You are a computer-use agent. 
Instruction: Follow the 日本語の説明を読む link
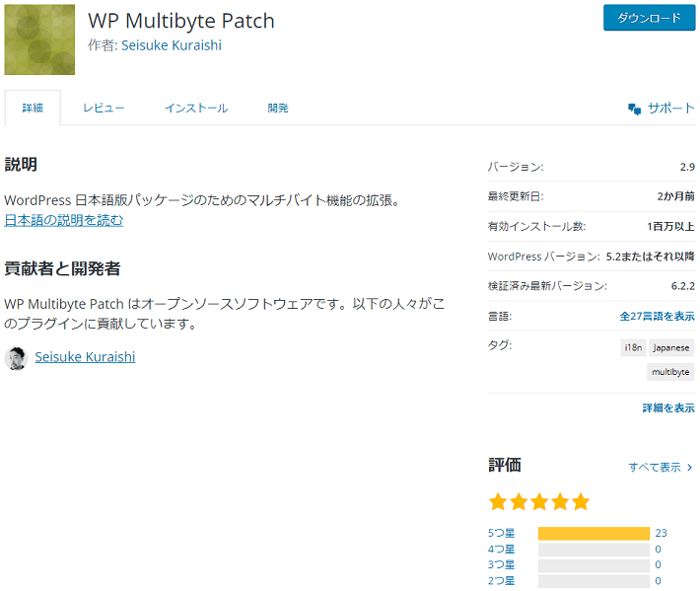(x=64, y=220)
